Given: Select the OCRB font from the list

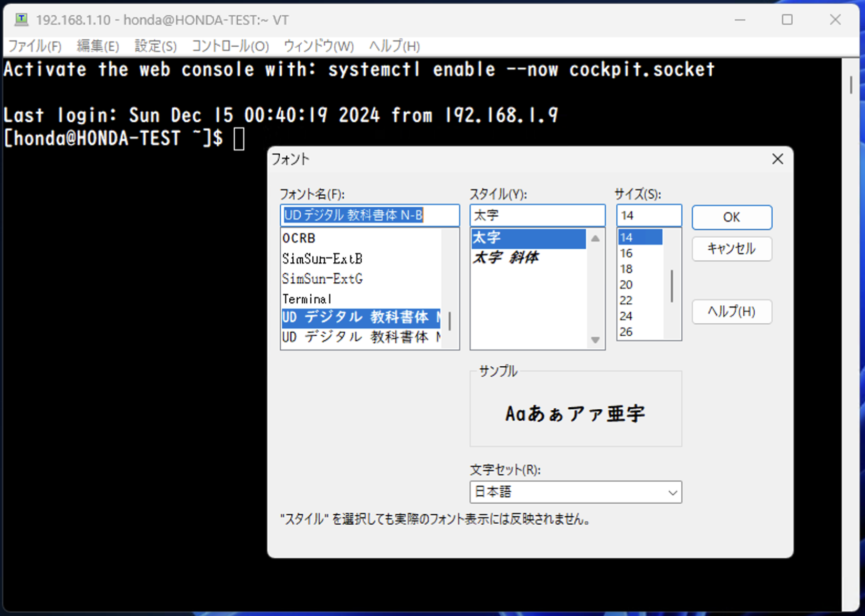Looking at the screenshot, I should pyautogui.click(x=298, y=238).
